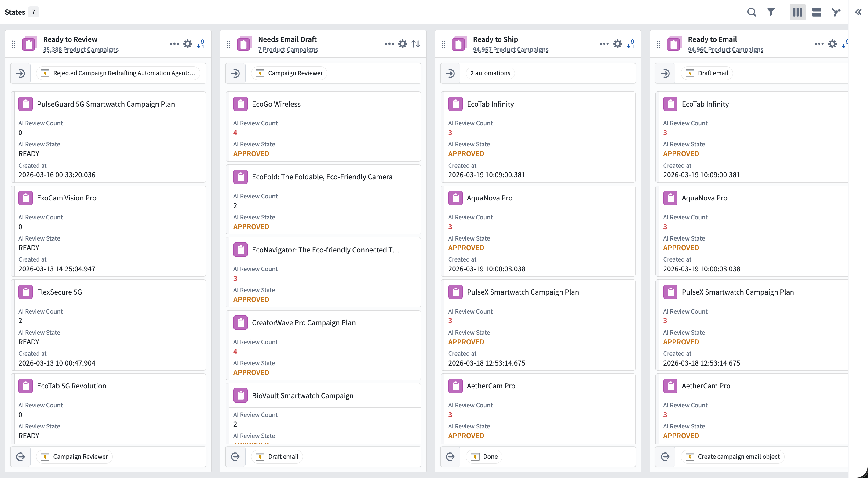The height and width of the screenshot is (478, 868).
Task: Open the ellipsis menu on Ready to Email column
Action: point(819,44)
